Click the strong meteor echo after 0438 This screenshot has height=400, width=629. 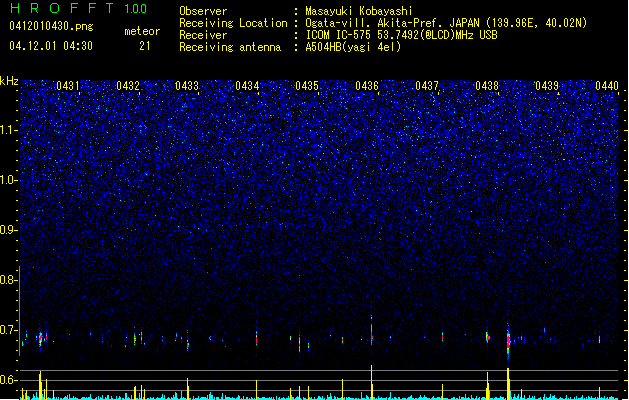[x=508, y=340]
